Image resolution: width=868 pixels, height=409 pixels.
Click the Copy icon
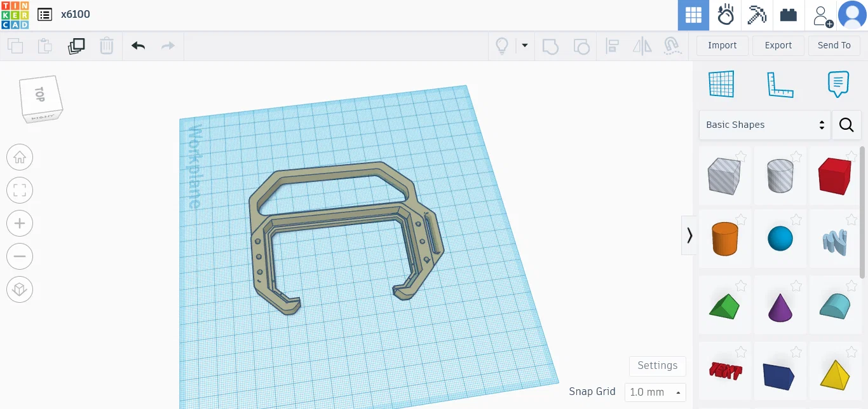pyautogui.click(x=15, y=46)
